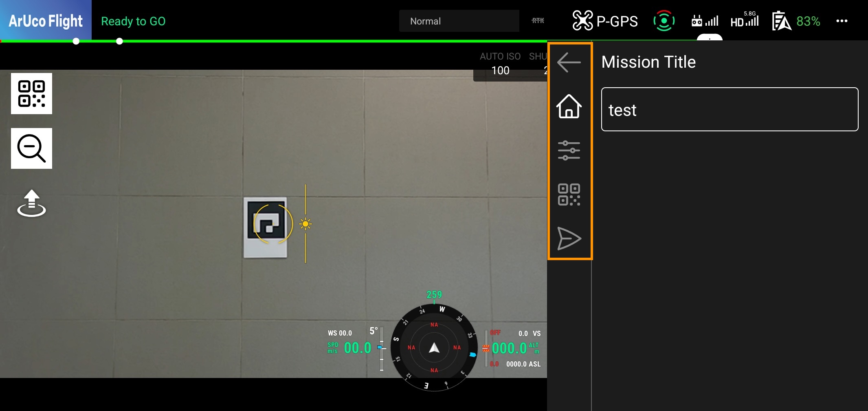868x411 pixels.
Task: Open the Normal flight mode dropdown
Action: 459,21
